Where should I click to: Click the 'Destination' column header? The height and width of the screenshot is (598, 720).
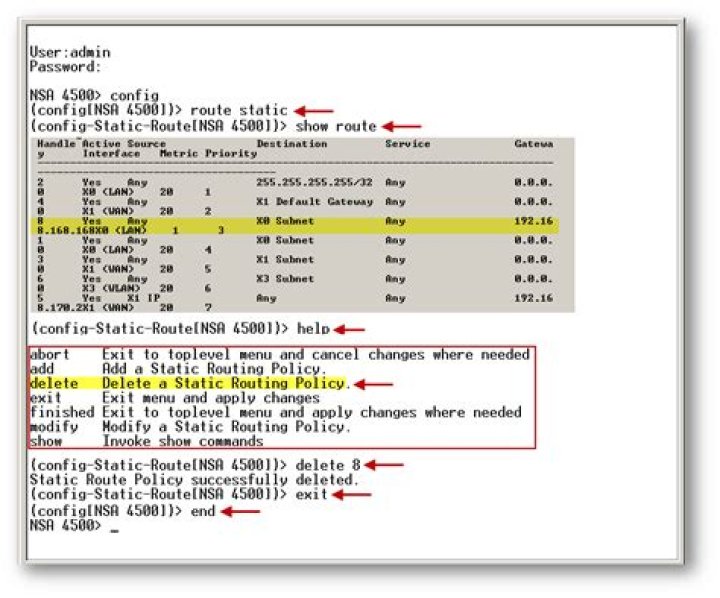(292, 144)
